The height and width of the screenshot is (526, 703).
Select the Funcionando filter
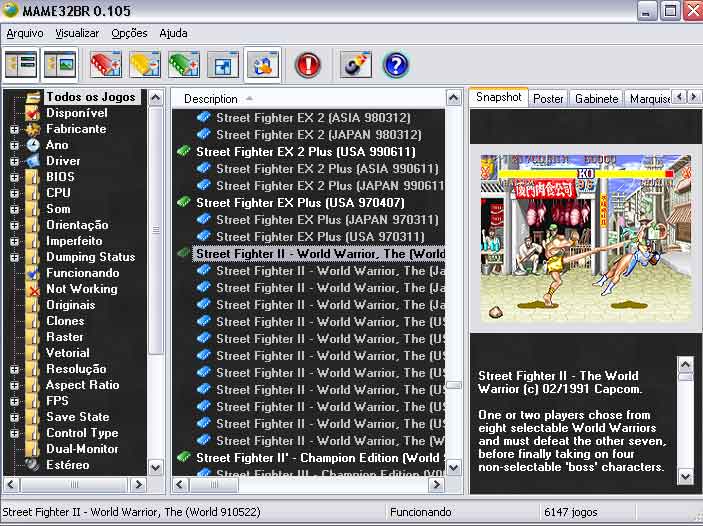(82, 273)
